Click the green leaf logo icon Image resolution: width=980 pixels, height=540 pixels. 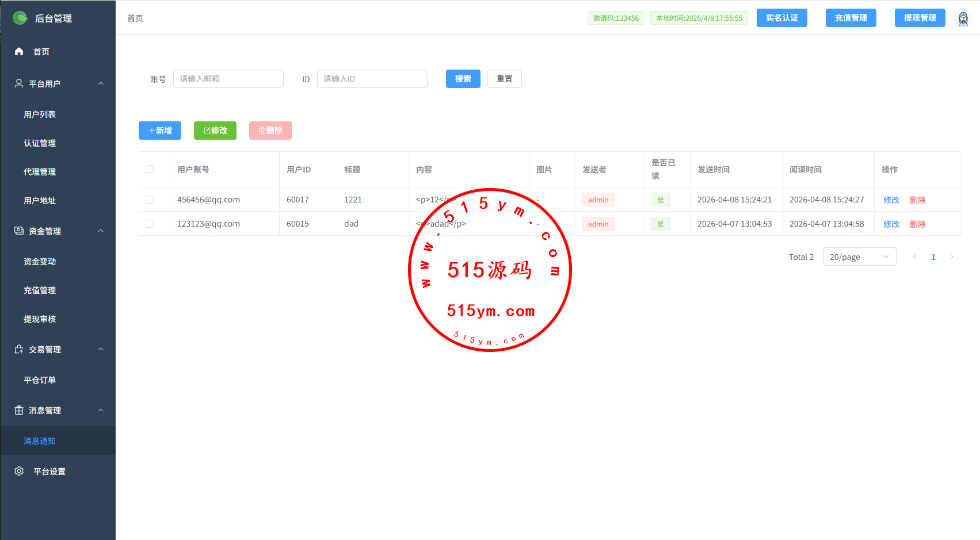(20, 18)
